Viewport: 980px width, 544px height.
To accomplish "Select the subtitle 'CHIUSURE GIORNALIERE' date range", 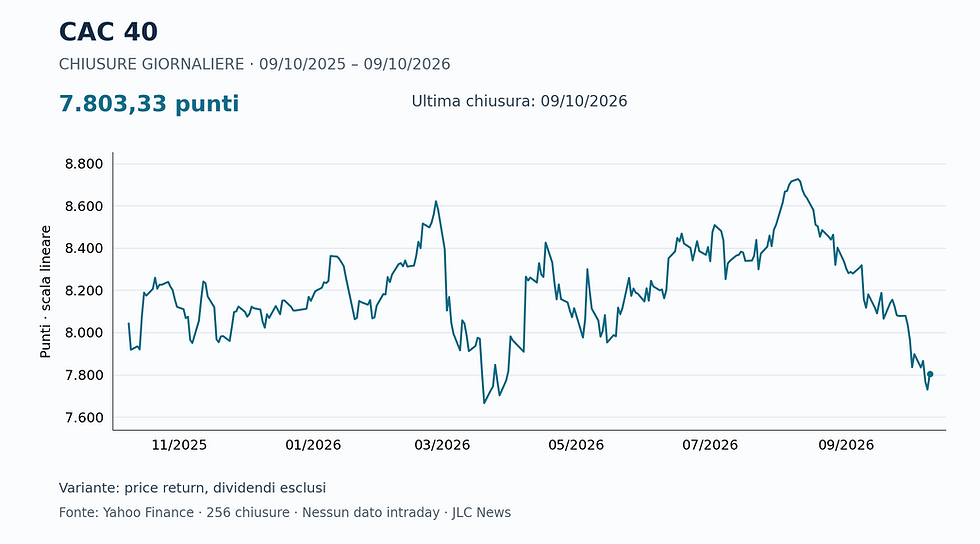I will (x=254, y=64).
